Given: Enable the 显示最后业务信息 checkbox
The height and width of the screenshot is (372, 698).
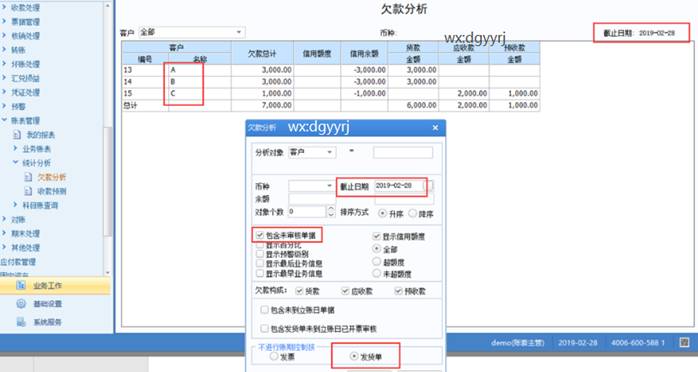Looking at the screenshot, I should 260,263.
